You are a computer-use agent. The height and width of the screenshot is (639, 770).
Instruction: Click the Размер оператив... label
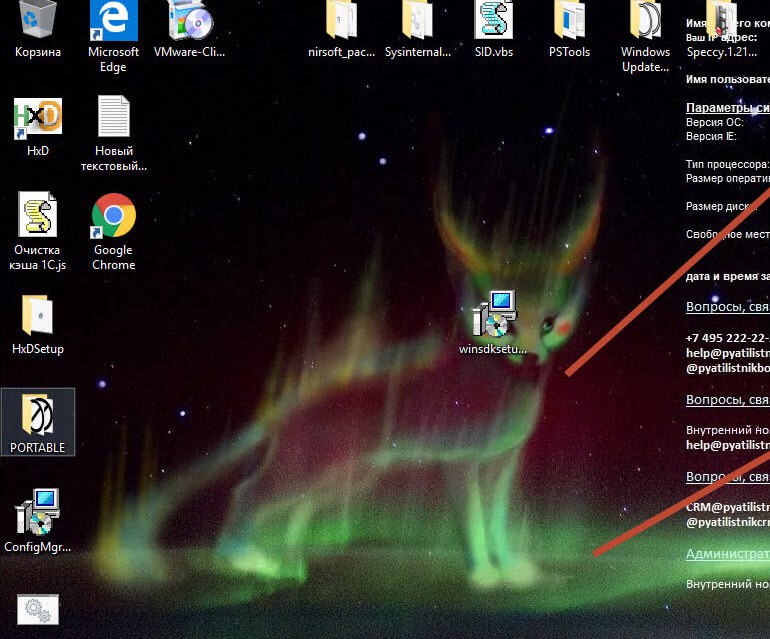(x=727, y=178)
